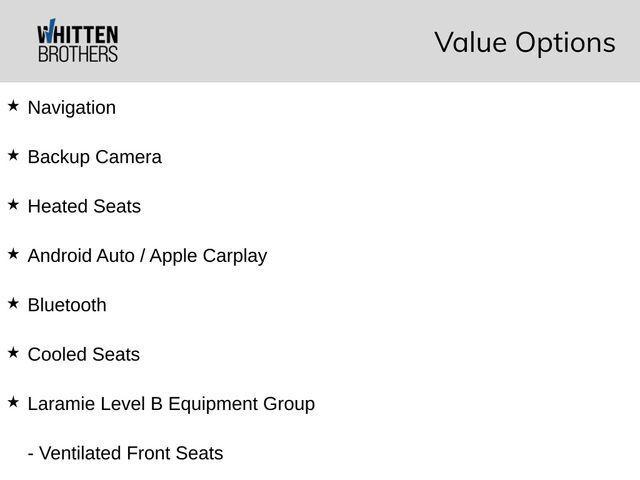Image resolution: width=640 pixels, height=480 pixels.
Task: Select the Heated Seats option text
Action: 84,206
